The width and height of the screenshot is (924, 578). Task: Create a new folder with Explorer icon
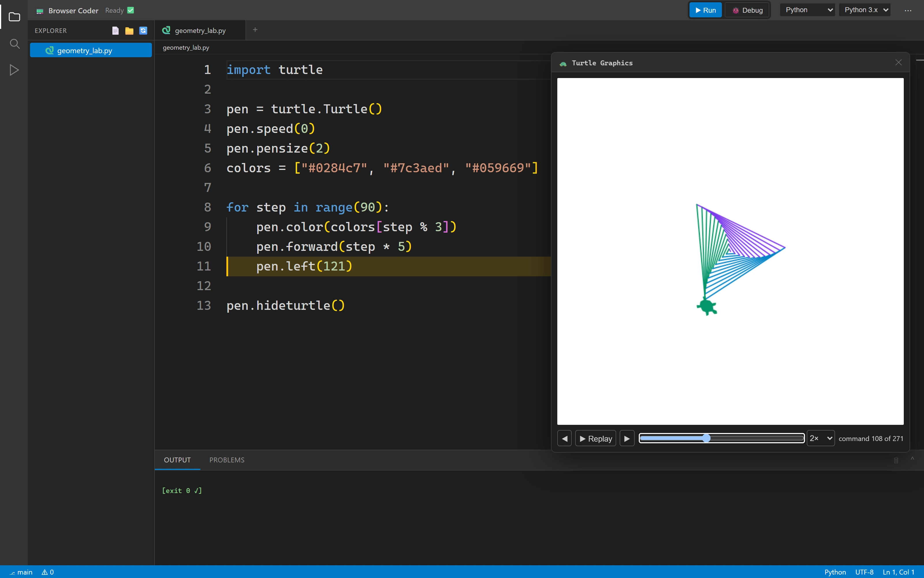(x=129, y=31)
